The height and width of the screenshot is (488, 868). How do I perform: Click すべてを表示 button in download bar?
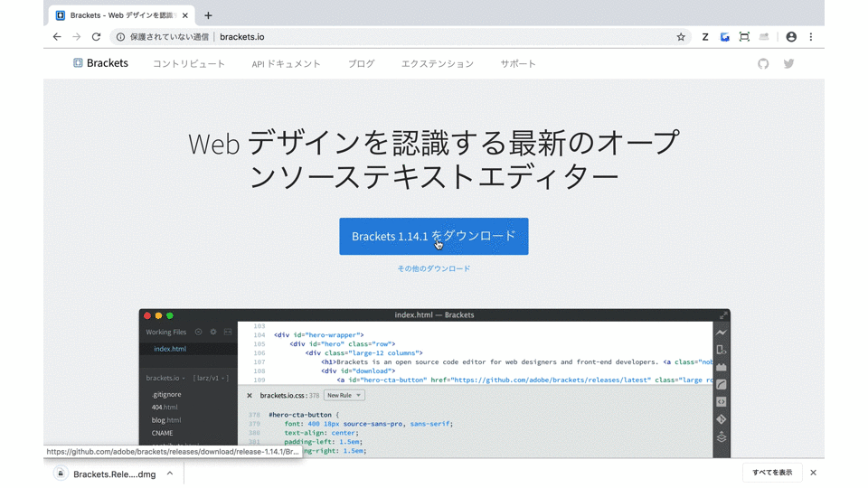tap(772, 473)
